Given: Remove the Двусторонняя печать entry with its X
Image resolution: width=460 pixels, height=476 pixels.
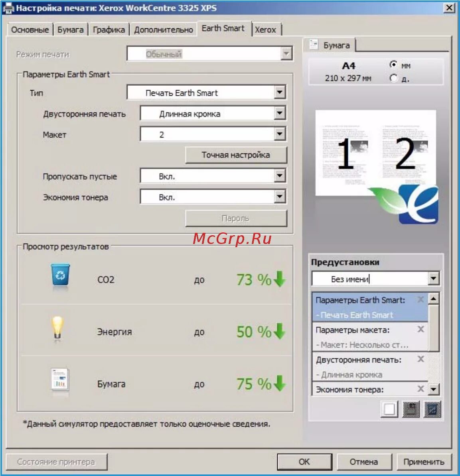Looking at the screenshot, I should pos(421,359).
